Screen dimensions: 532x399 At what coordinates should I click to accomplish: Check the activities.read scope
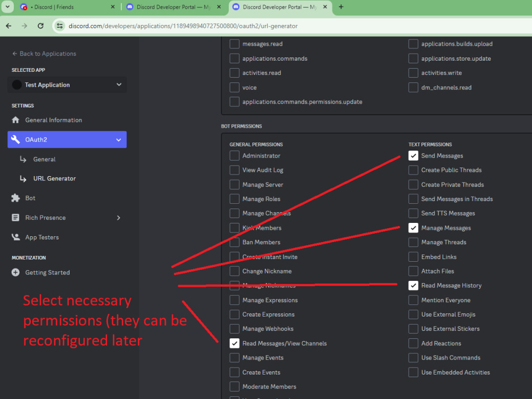point(235,73)
